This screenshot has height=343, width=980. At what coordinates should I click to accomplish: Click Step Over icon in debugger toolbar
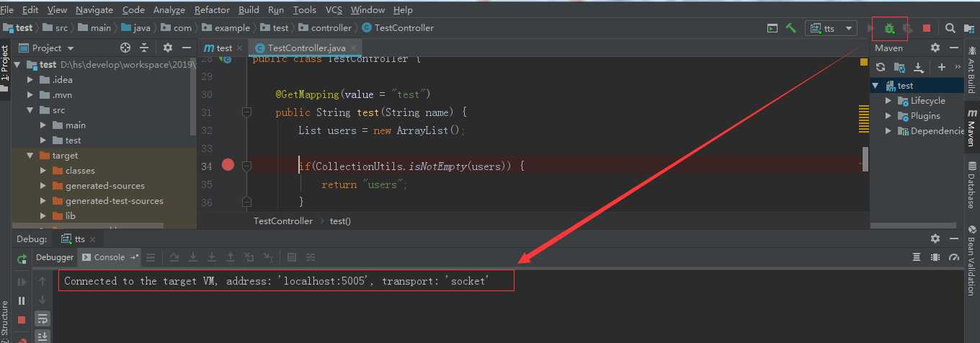[174, 257]
